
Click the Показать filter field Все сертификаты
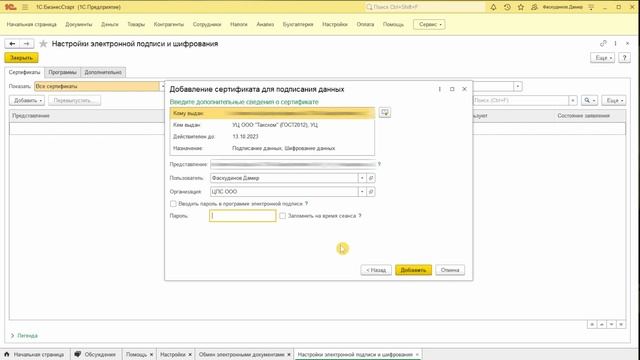[x=97, y=86]
